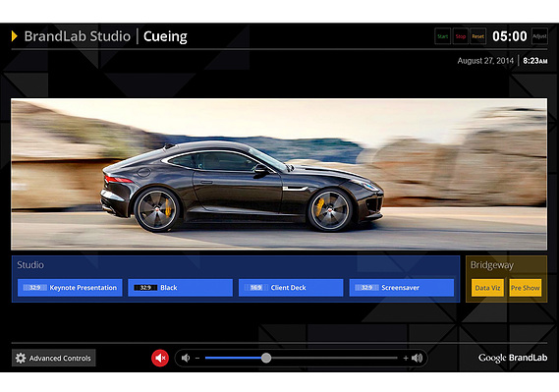The image size is (559, 392).
Task: Reset the countdown timer
Action: (x=478, y=36)
